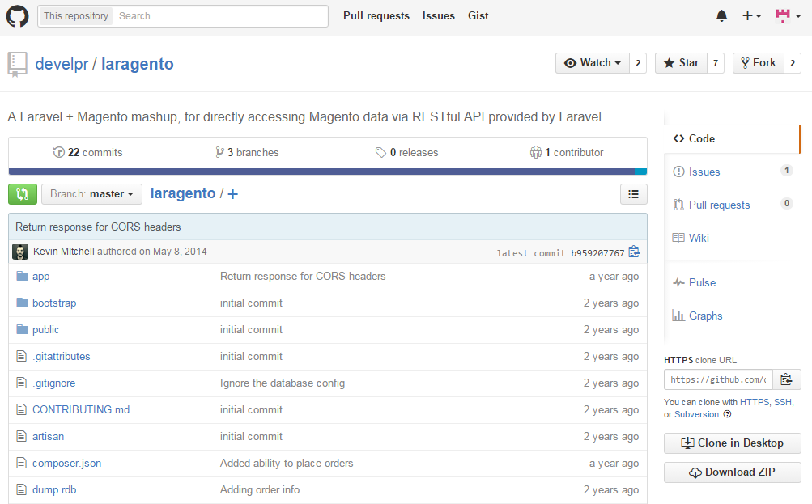This screenshot has height=504, width=812.
Task: Click the Download ZIP button
Action: point(732,472)
